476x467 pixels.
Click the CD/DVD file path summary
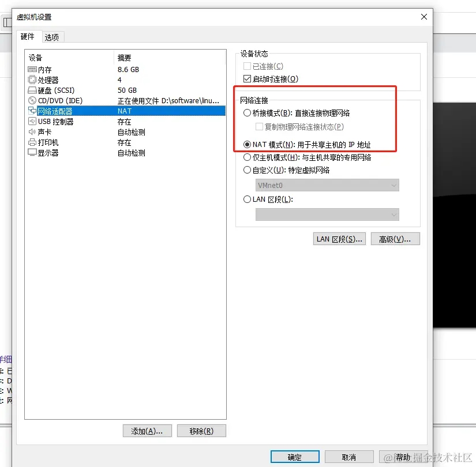(168, 100)
